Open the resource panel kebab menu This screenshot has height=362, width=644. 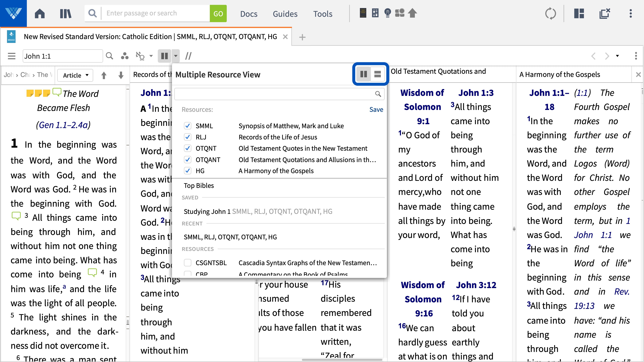[636, 56]
